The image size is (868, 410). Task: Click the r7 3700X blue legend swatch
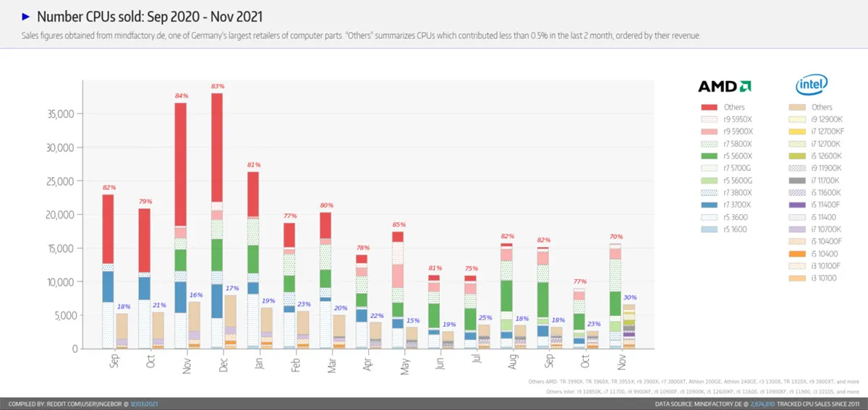coord(710,205)
